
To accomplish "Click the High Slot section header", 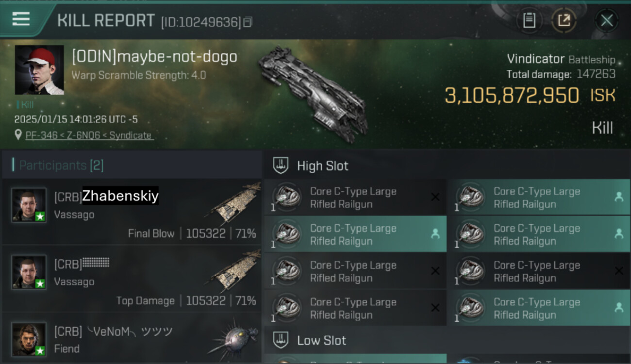I will click(x=323, y=166).
